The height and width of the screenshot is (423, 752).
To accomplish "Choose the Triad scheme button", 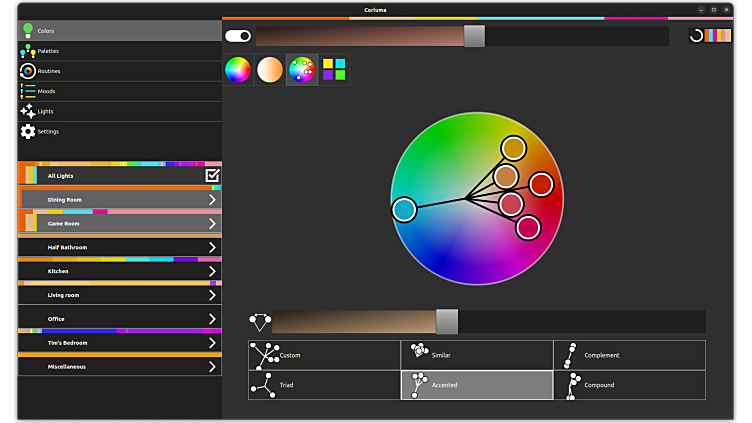I will pos(324,385).
